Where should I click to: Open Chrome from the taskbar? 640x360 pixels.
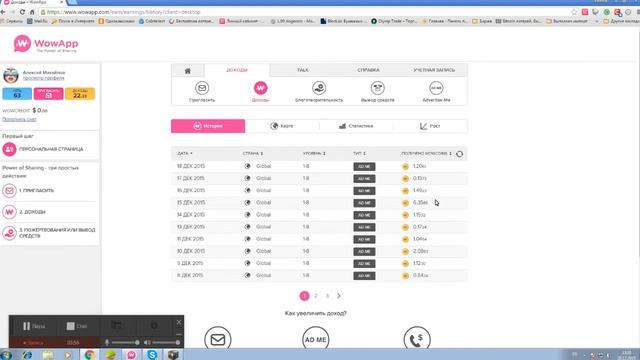click(x=89, y=355)
